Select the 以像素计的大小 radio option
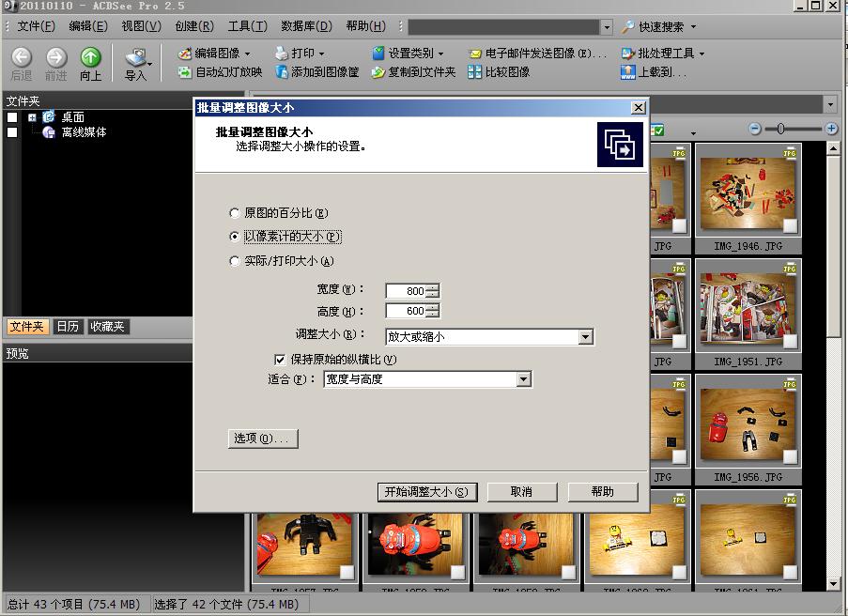Viewport: 848px width, 616px height. 234,237
